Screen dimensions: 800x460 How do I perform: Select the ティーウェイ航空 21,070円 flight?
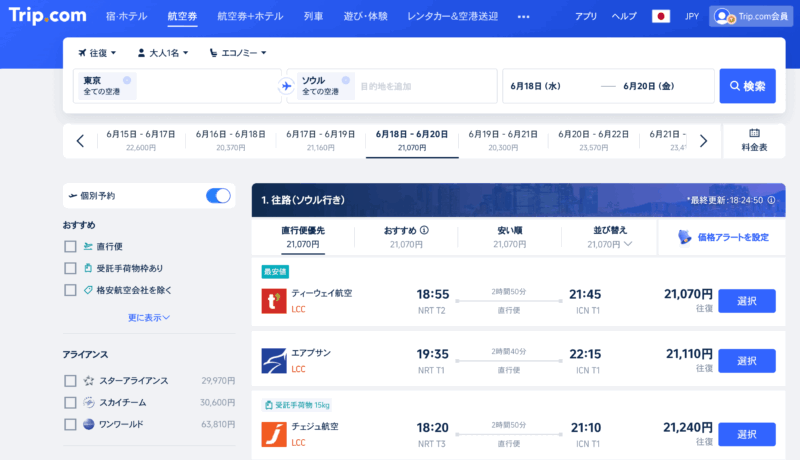pyautogui.click(x=747, y=301)
